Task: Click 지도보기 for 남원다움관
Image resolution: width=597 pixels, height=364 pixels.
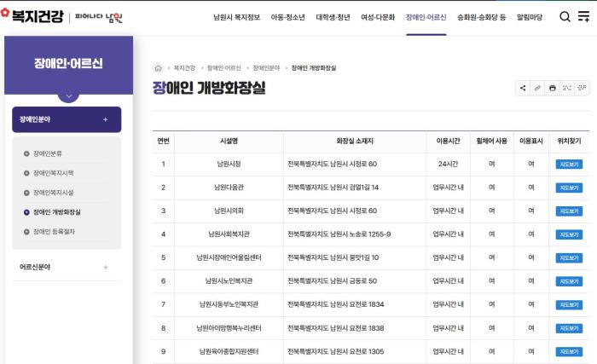Action: tap(569, 188)
